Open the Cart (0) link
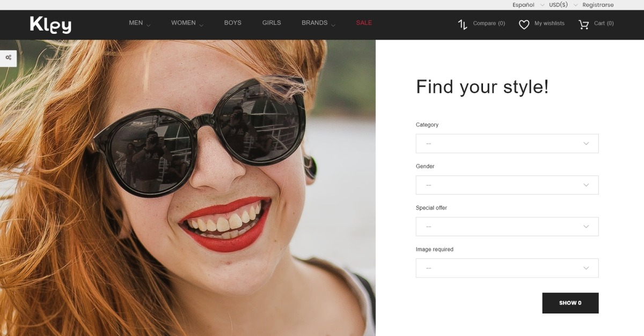644x336 pixels. pos(604,24)
